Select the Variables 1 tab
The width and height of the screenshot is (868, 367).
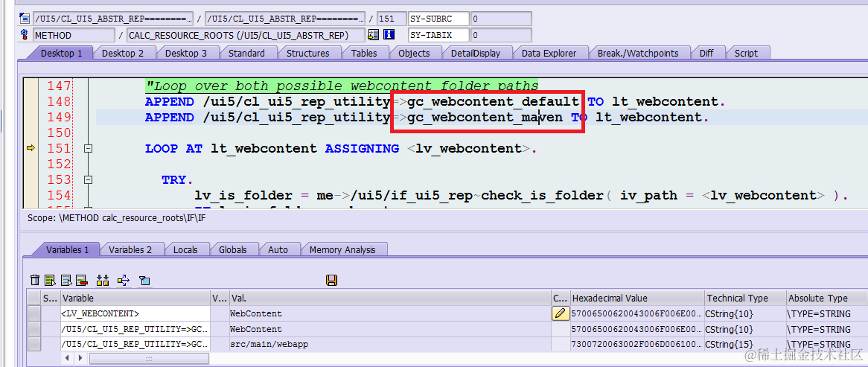(x=68, y=249)
